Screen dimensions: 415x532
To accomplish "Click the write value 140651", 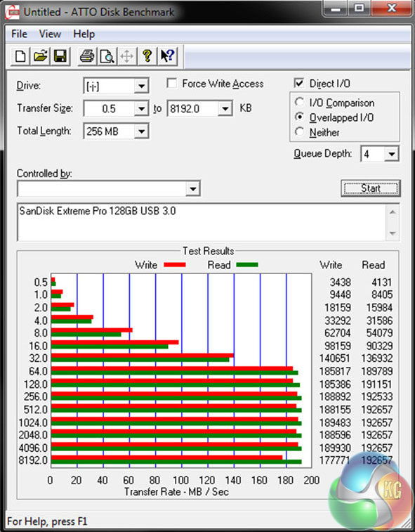I will tap(335, 358).
